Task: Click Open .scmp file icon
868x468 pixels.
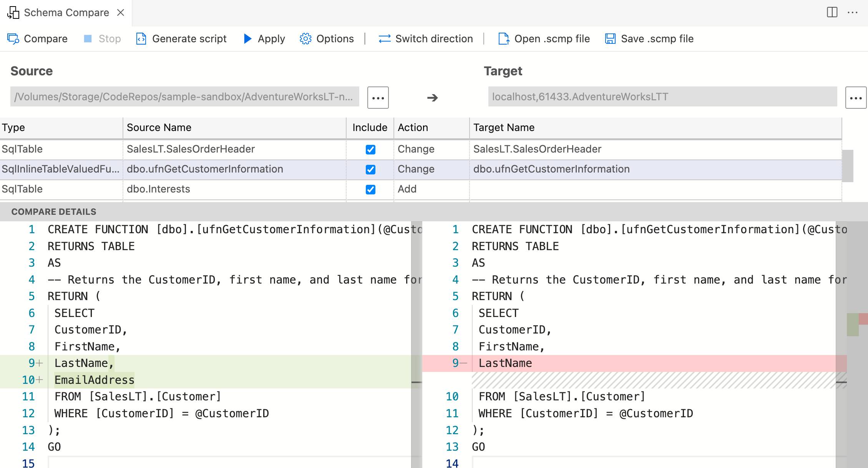Action: (503, 38)
